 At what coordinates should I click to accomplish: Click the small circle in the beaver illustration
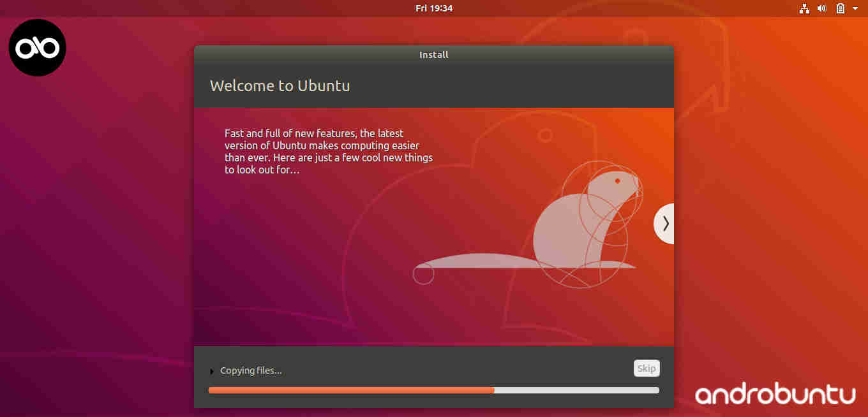(423, 274)
